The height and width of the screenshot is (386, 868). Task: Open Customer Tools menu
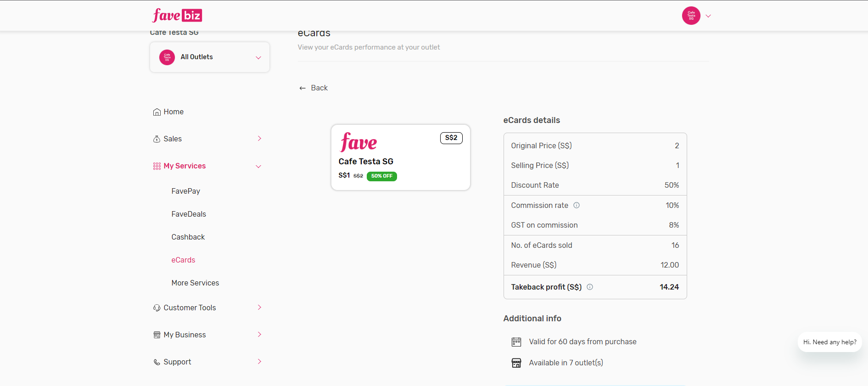pyautogui.click(x=190, y=308)
